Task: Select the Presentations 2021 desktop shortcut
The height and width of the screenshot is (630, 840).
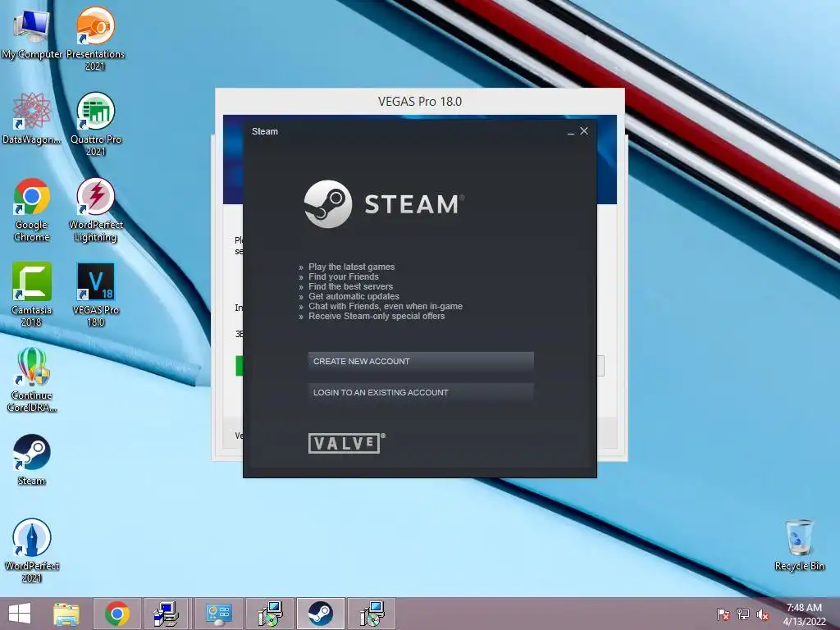Action: click(95, 39)
